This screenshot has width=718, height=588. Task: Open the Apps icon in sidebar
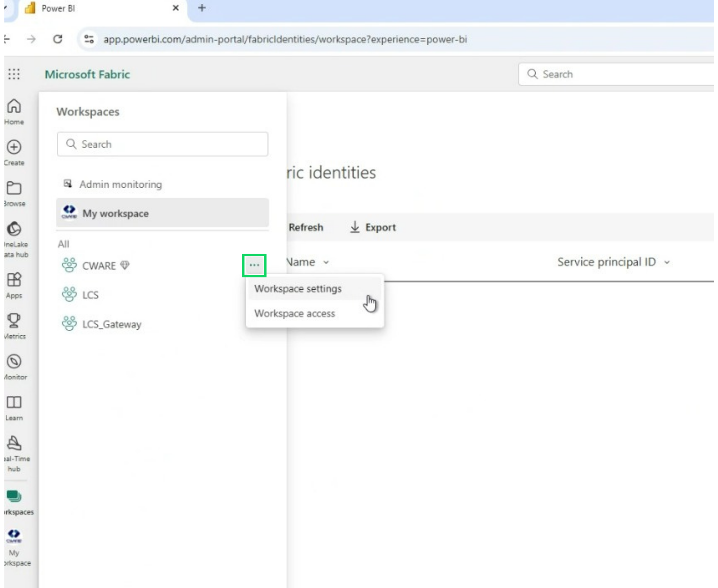point(14,280)
